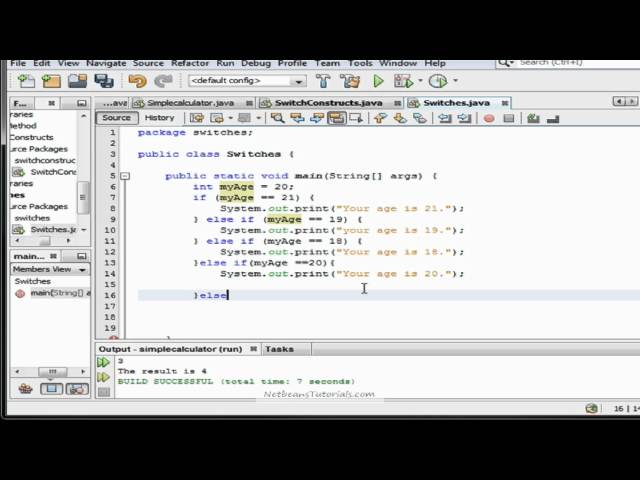The image size is (640, 480).
Task: Toggle the rightmost navigator filter button at panel bottom
Action: pyautogui.click(x=77, y=389)
